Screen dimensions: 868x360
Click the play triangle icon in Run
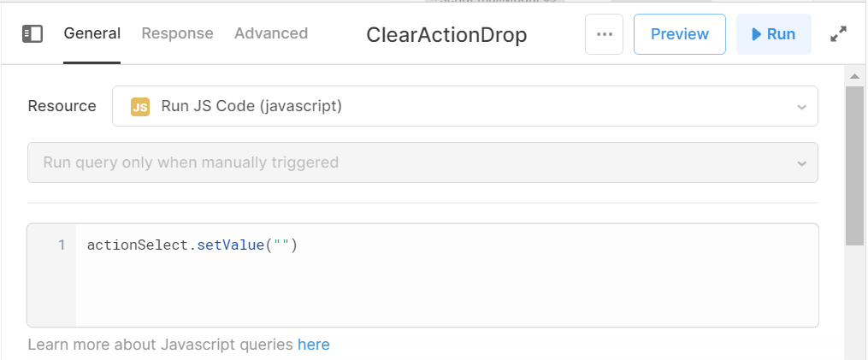[756, 34]
